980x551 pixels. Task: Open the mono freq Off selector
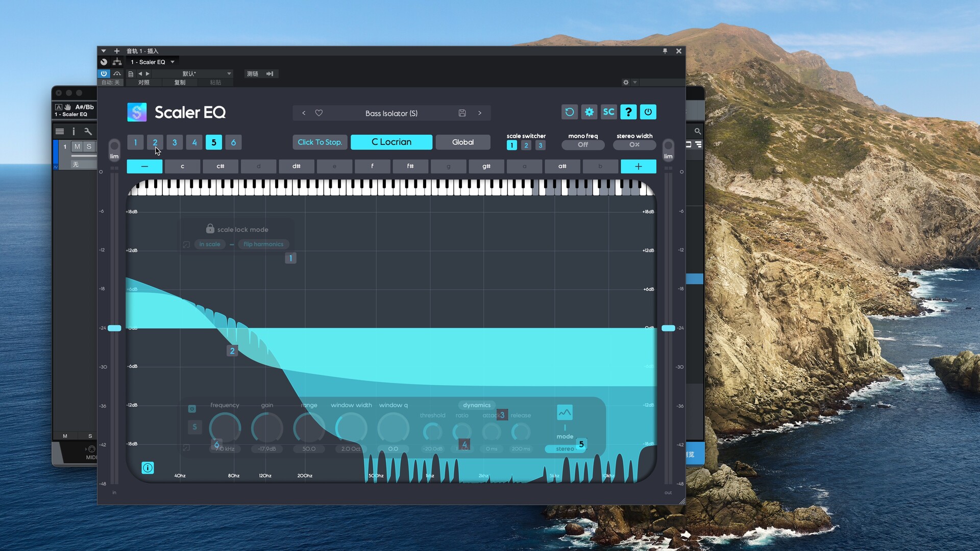(583, 145)
